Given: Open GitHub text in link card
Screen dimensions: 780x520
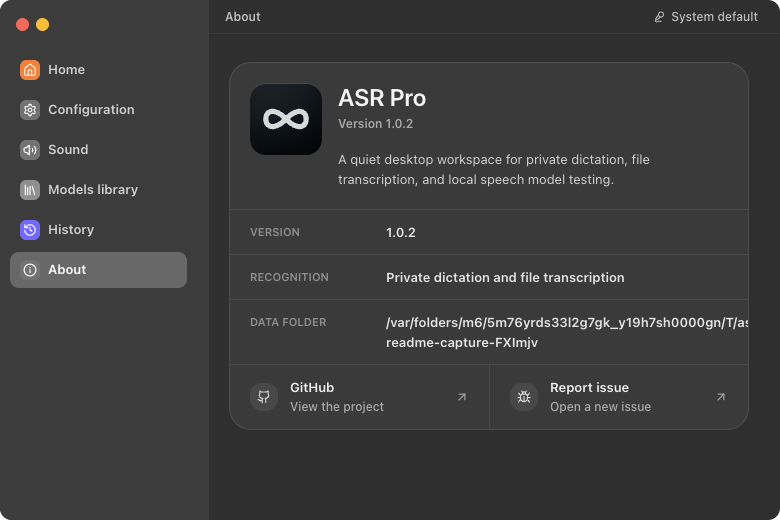Looking at the screenshot, I should coord(312,388).
